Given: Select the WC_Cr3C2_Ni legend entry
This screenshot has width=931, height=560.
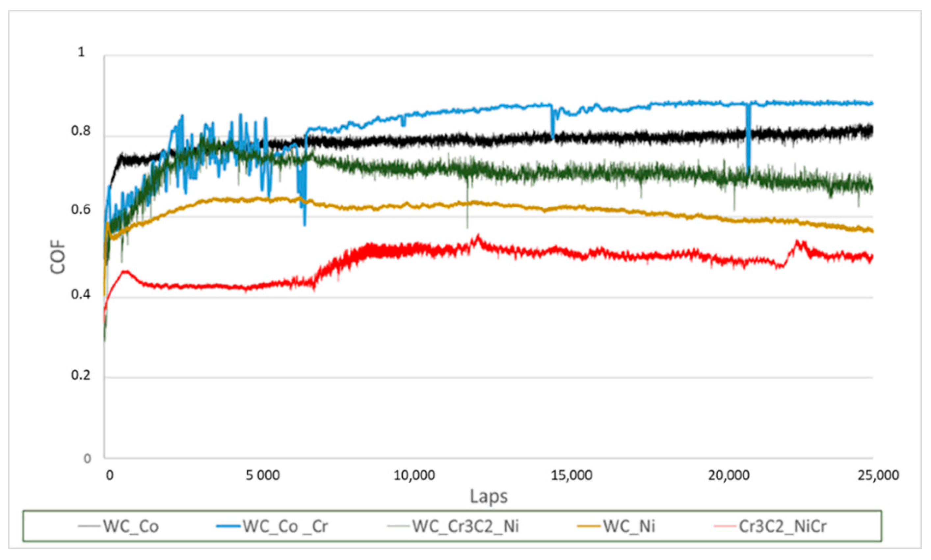Looking at the screenshot, I should pyautogui.click(x=465, y=526).
